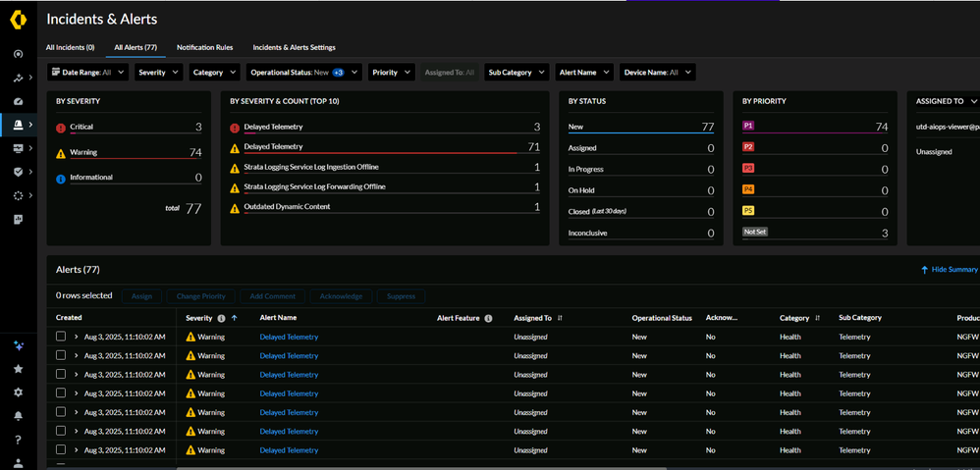Tick the checkbox of the first alert row
The width and height of the screenshot is (980, 470).
pyautogui.click(x=61, y=337)
